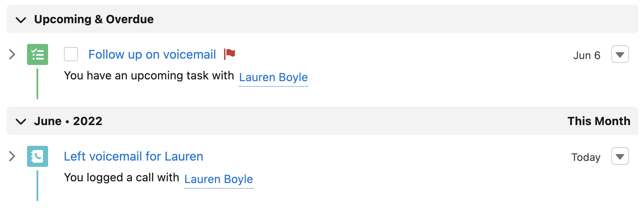
Task: Open Lauren Boyle from the logged call
Action: click(x=218, y=179)
